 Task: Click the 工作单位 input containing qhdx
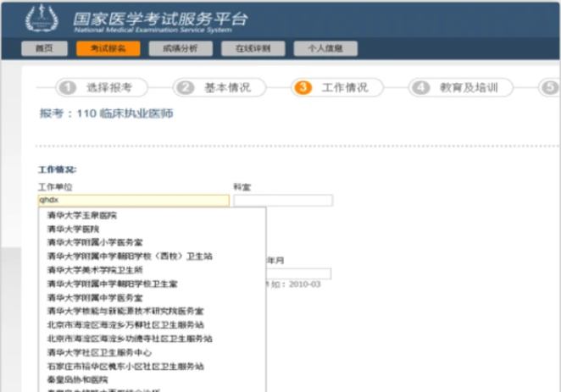coord(133,200)
